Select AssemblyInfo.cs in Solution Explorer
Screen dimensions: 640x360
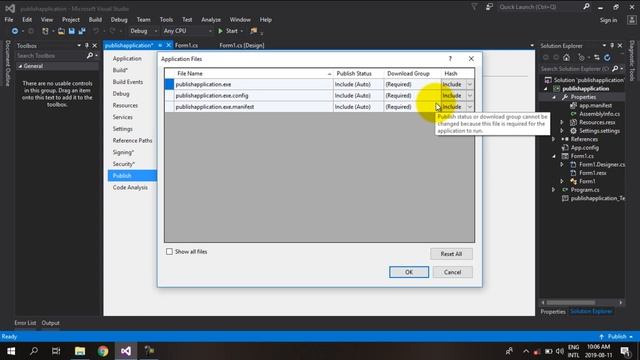599,114
